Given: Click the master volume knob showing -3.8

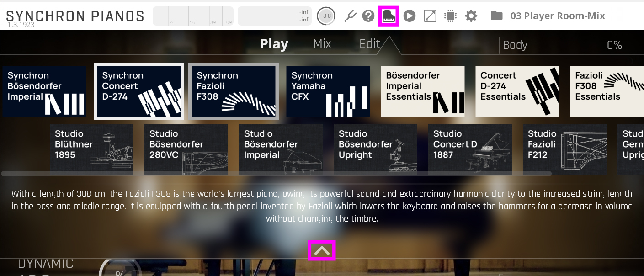Looking at the screenshot, I should pyautogui.click(x=326, y=16).
